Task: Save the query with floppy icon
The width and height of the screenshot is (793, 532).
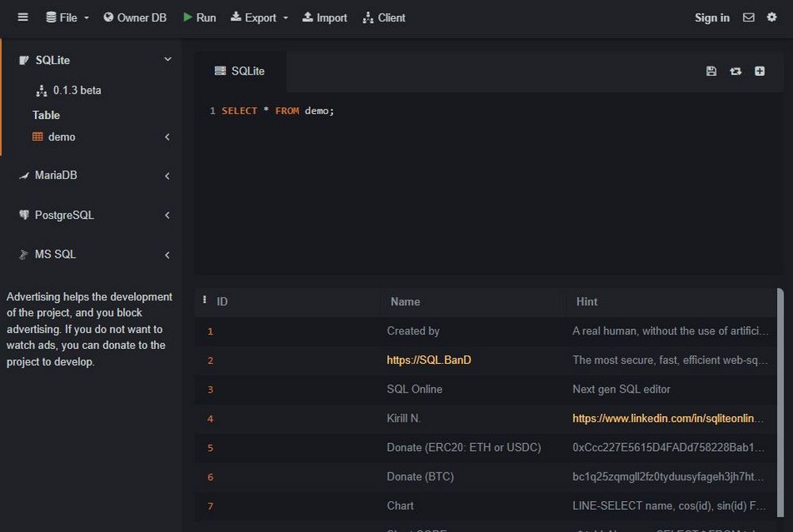Action: click(711, 71)
